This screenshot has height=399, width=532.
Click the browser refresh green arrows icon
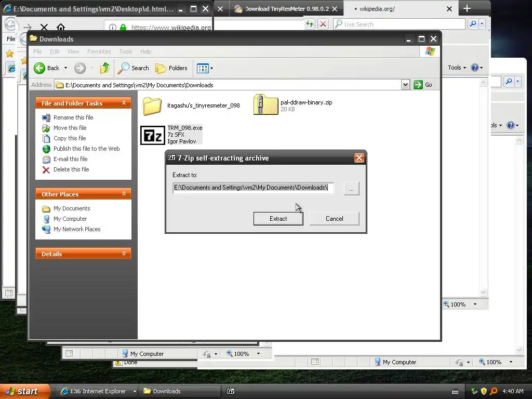[x=310, y=24]
